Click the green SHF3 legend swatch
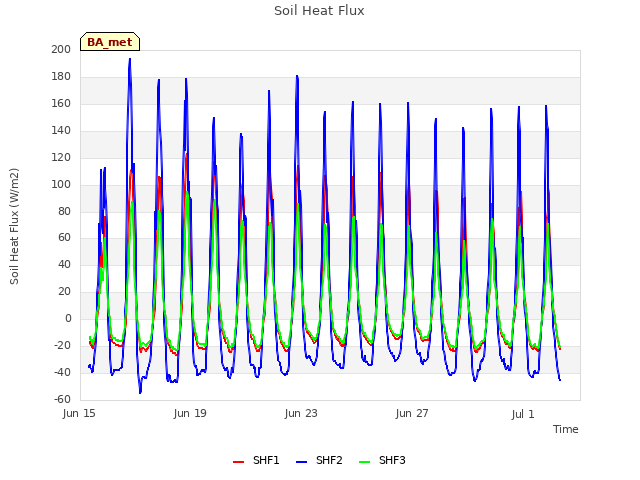The image size is (640, 480). [x=364, y=462]
